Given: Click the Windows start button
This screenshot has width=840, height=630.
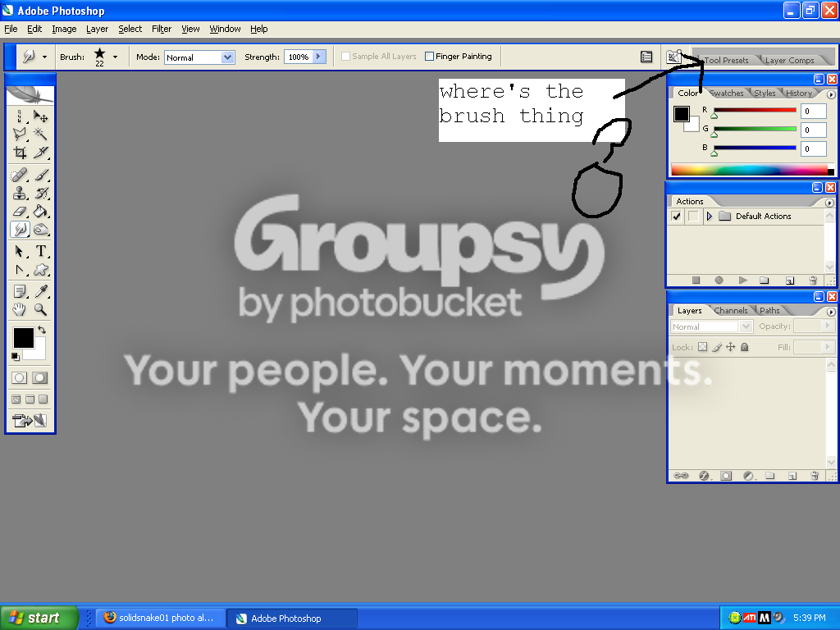Looking at the screenshot, I should 39,618.
